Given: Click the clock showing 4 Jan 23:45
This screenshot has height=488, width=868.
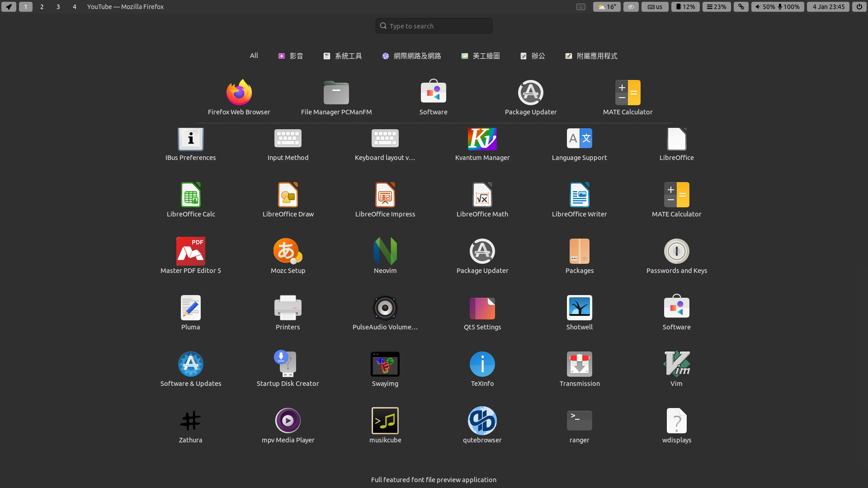Looking at the screenshot, I should coord(828,7).
